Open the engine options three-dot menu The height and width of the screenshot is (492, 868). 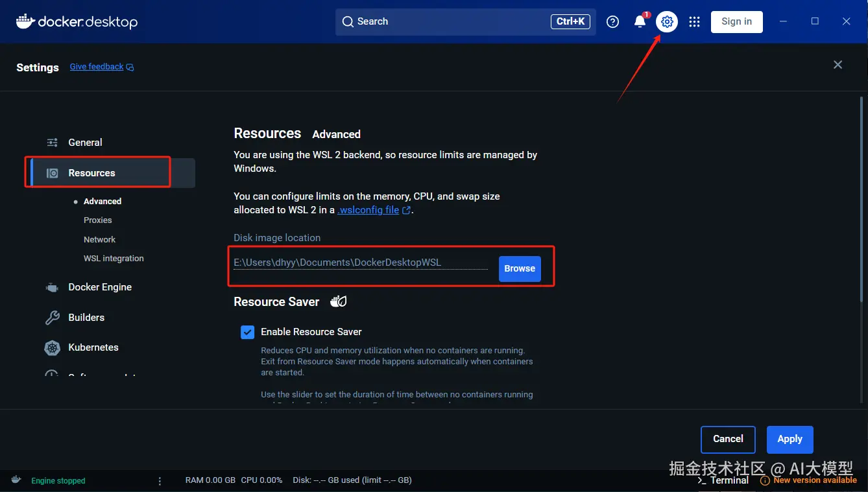[160, 481]
